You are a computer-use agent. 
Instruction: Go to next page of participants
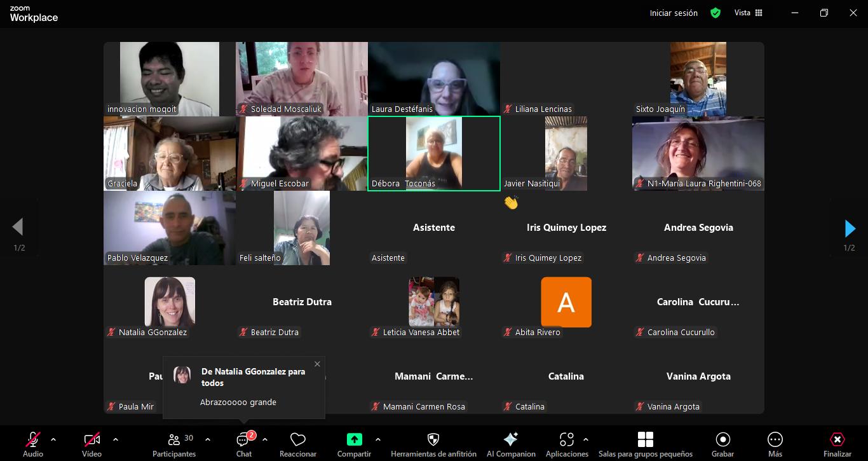850,228
